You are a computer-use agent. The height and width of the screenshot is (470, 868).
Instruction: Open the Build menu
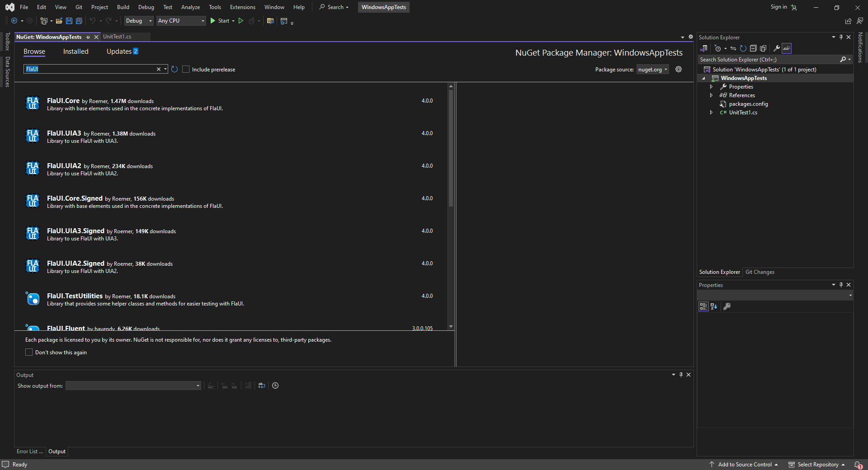pyautogui.click(x=123, y=7)
